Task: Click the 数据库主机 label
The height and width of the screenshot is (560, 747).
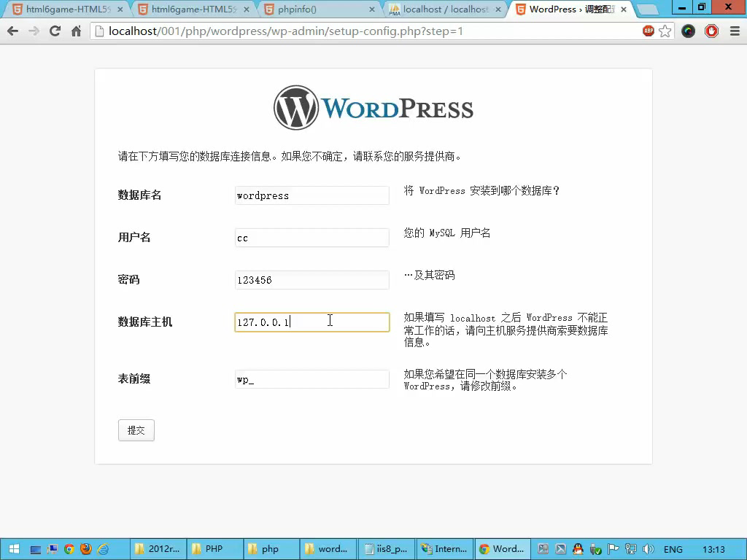Action: coord(145,322)
